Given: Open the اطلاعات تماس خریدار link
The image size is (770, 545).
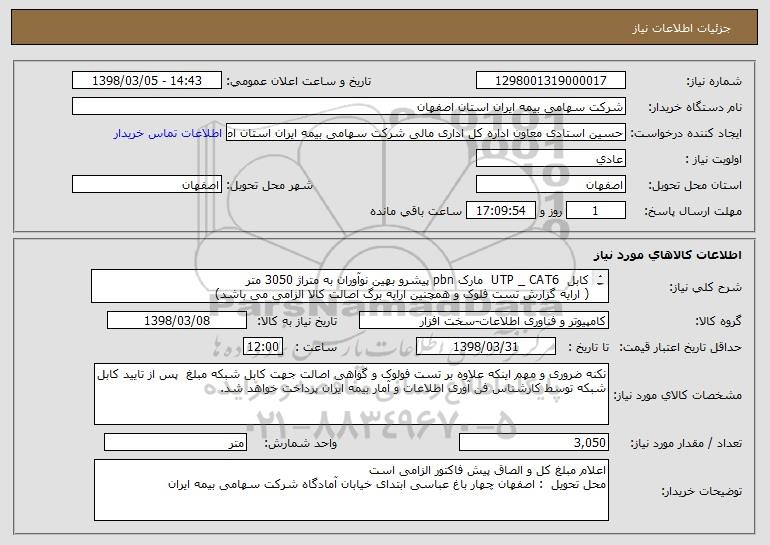Looking at the screenshot, I should point(168,134).
